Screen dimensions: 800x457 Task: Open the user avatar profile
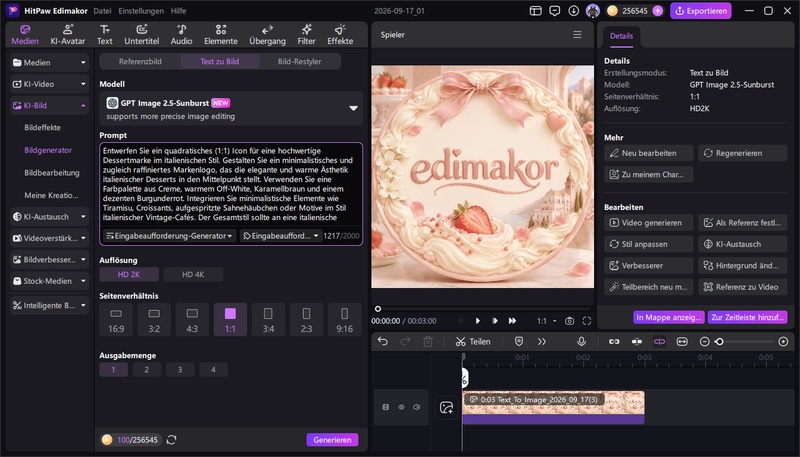[592, 11]
